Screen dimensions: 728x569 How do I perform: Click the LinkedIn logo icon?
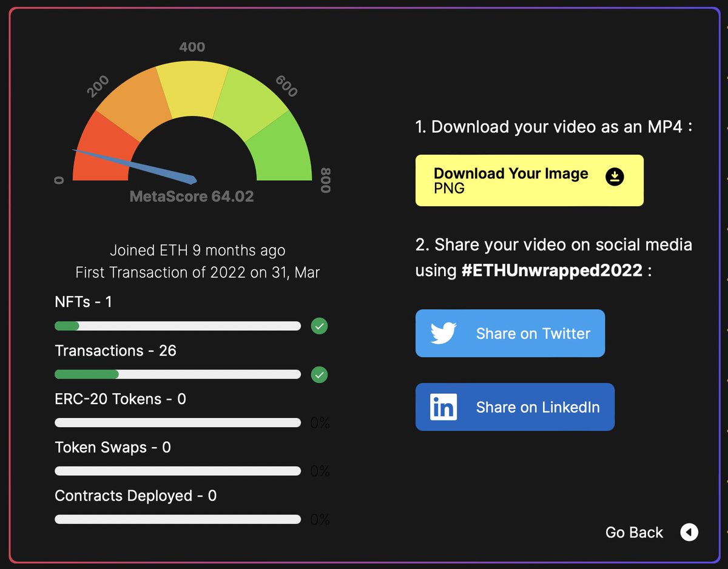443,407
